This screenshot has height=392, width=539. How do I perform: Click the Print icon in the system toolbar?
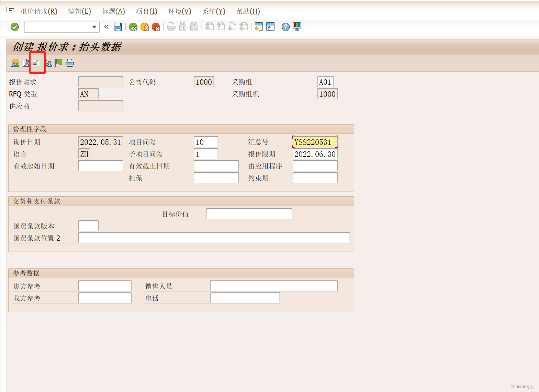[x=171, y=27]
